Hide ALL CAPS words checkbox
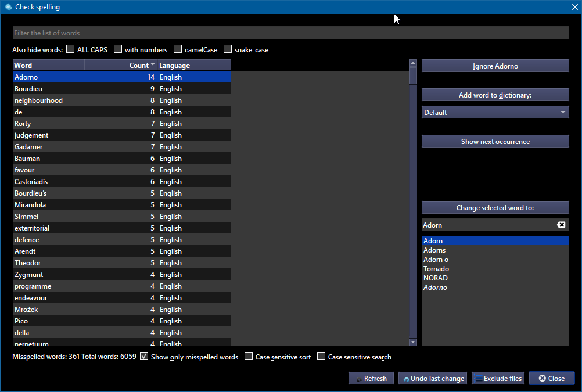Screen dimensions: 582x392 (70, 49)
